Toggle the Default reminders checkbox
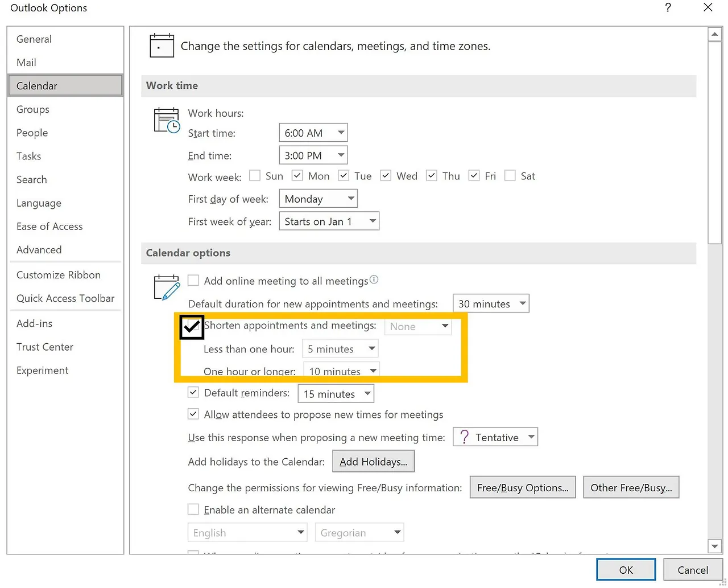 193,392
